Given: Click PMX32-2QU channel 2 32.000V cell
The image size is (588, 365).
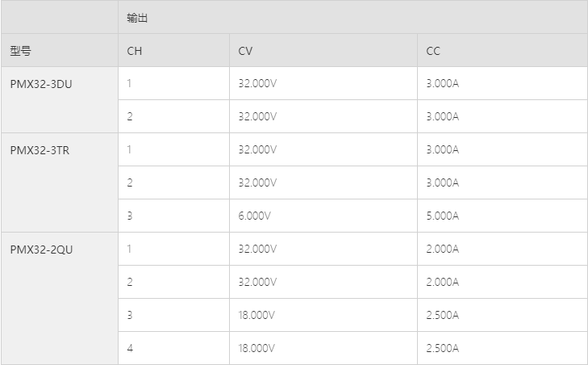Looking at the screenshot, I should coord(257,283).
